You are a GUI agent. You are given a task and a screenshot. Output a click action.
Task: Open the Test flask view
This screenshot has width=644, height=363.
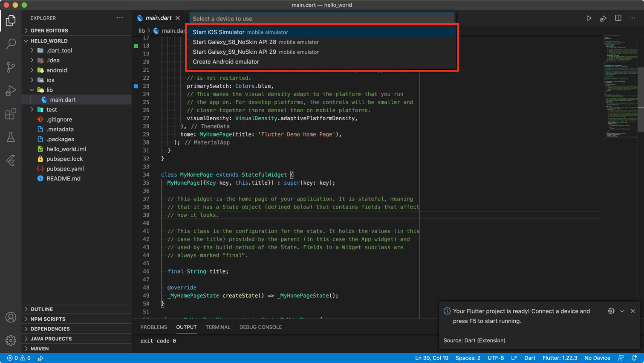(x=11, y=137)
